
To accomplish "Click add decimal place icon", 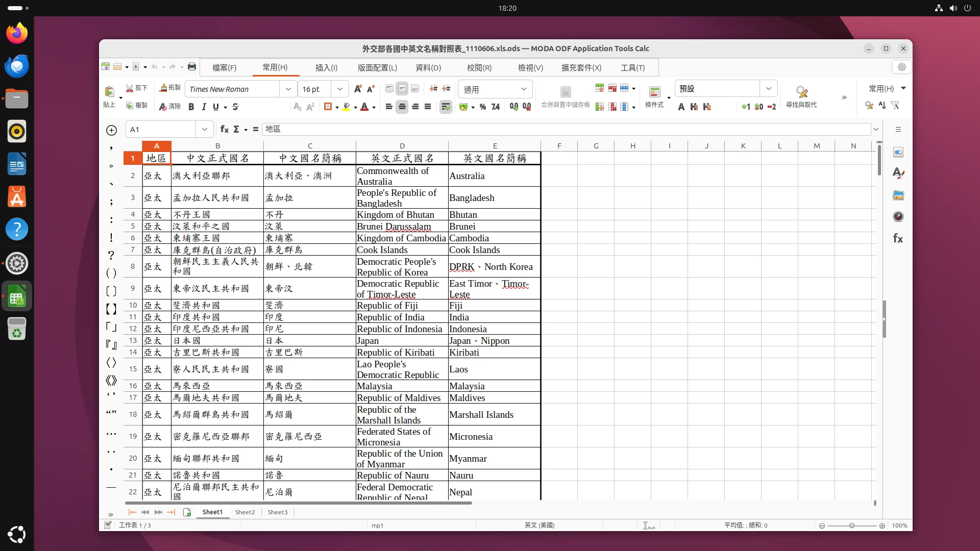I will [x=514, y=107].
